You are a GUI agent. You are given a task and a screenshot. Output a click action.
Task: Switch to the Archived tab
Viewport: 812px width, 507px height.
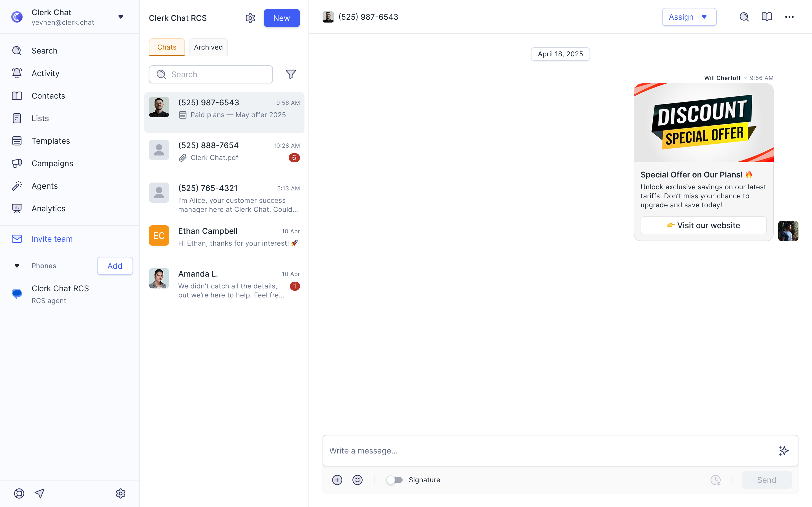pos(208,47)
